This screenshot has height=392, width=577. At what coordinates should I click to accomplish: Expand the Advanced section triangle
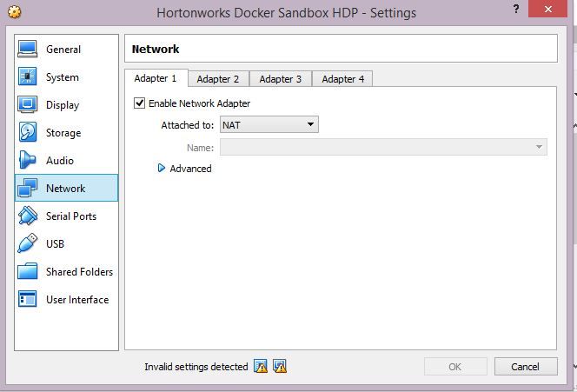click(x=161, y=169)
